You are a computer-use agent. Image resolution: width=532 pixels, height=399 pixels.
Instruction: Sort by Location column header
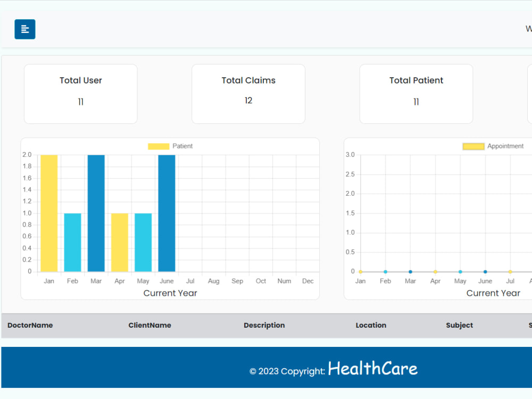[371, 325]
